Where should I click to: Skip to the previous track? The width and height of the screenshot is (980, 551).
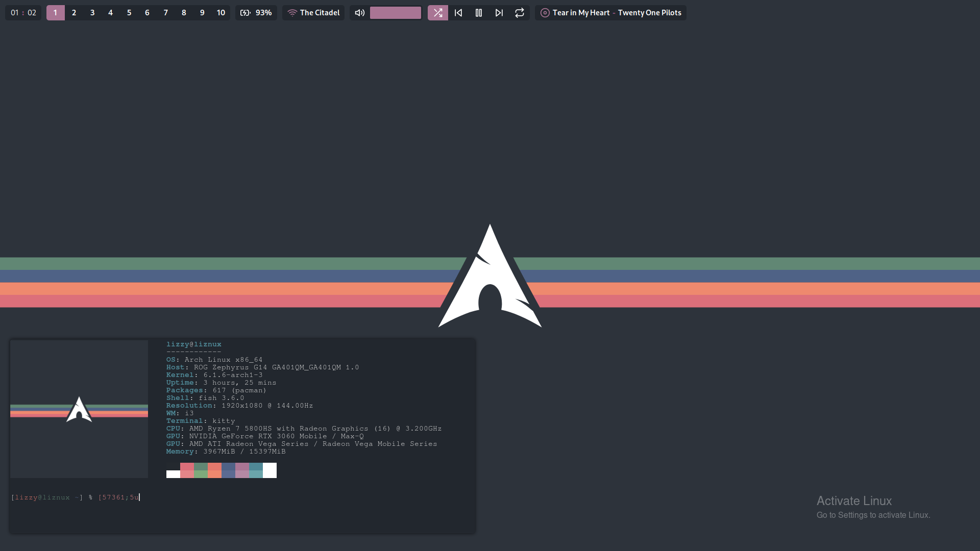(458, 13)
